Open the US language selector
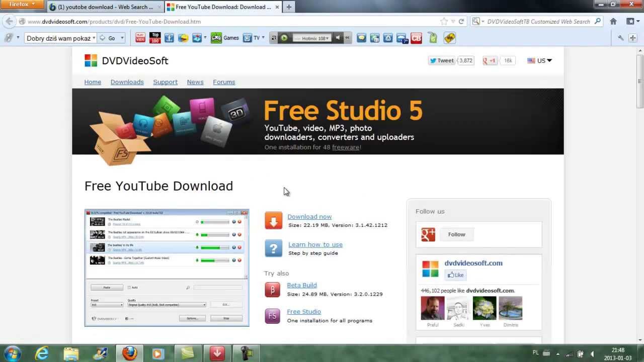Screen dimensions: 644x362 point(539,60)
